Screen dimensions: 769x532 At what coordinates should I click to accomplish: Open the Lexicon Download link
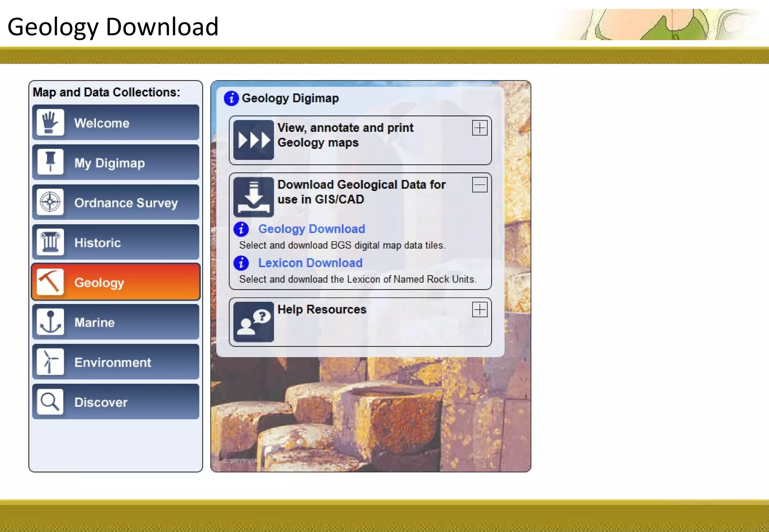tap(310, 263)
